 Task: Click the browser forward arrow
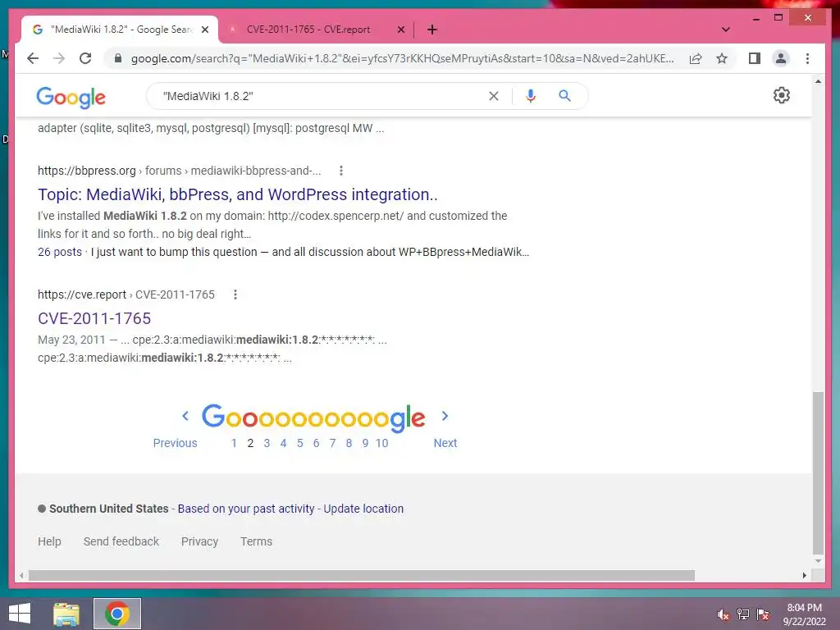[x=59, y=58]
